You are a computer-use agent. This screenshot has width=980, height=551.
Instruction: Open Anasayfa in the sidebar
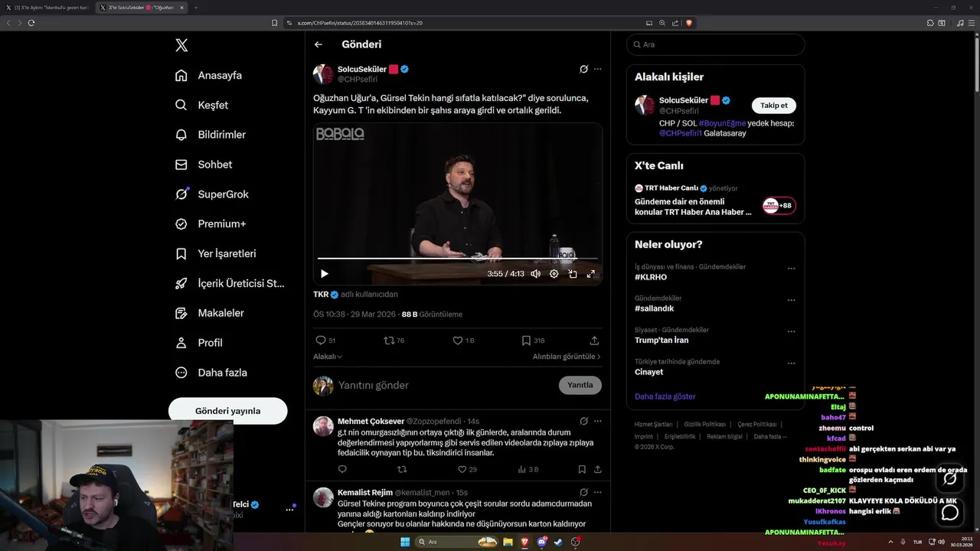pos(208,76)
